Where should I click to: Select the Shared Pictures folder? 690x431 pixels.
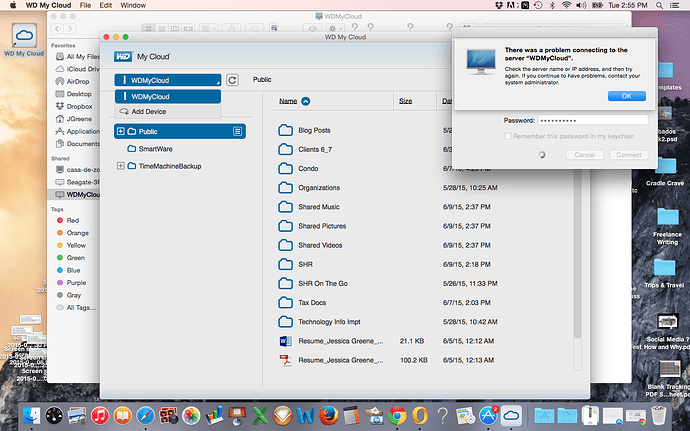322,226
